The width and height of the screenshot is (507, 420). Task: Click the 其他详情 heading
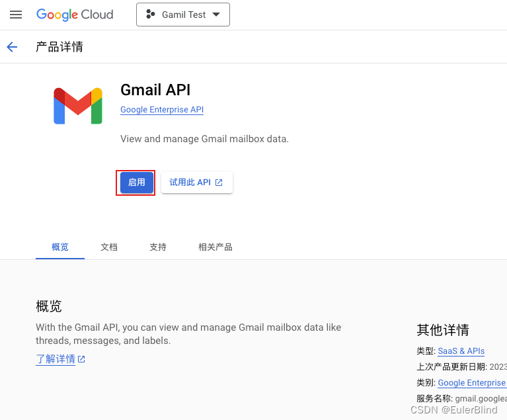point(443,330)
